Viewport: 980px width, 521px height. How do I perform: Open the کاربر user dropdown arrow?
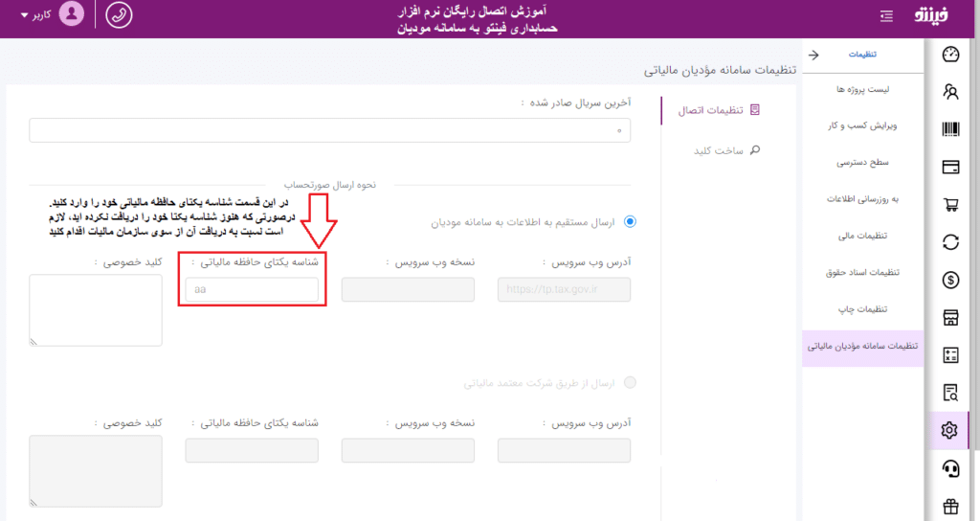click(x=24, y=15)
